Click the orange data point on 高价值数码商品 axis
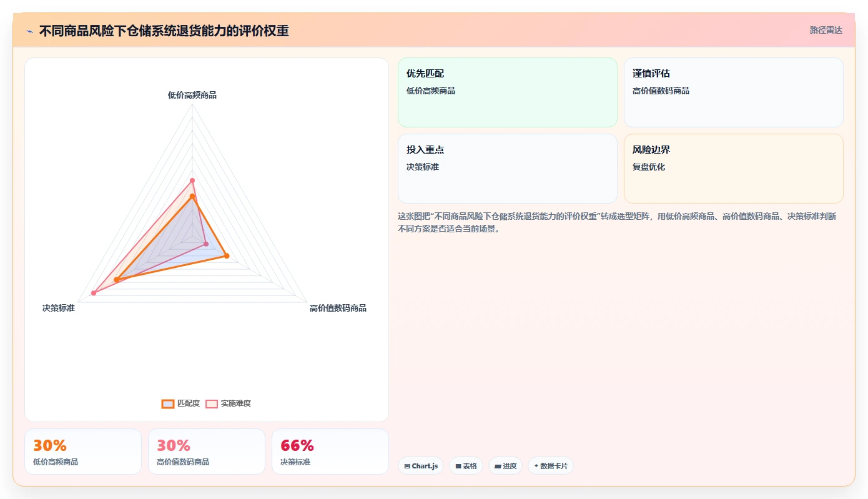This screenshot has height=499, width=868. coord(227,255)
